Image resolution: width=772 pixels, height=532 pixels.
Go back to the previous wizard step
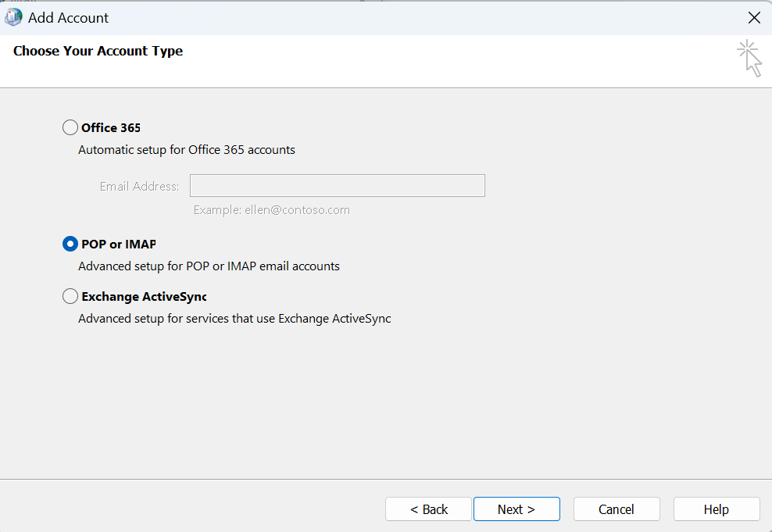click(x=428, y=509)
